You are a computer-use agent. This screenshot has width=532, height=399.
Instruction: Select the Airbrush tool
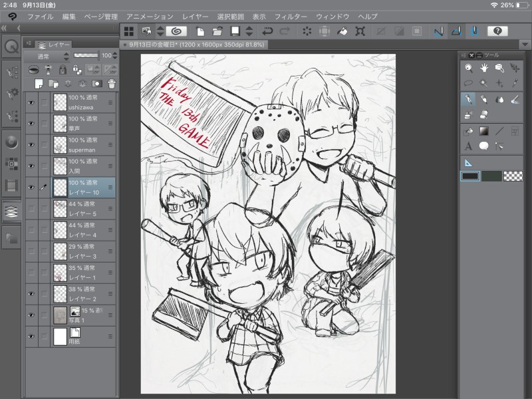point(469,114)
